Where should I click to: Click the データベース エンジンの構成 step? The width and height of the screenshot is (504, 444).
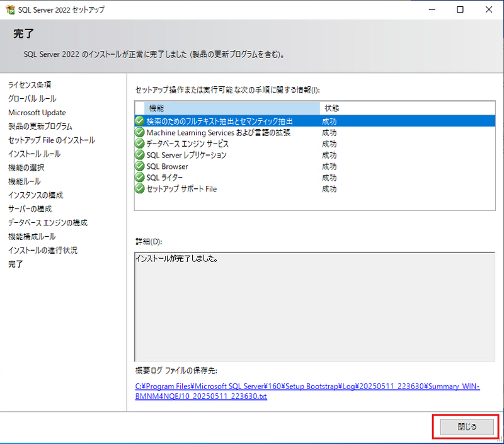[x=48, y=223]
